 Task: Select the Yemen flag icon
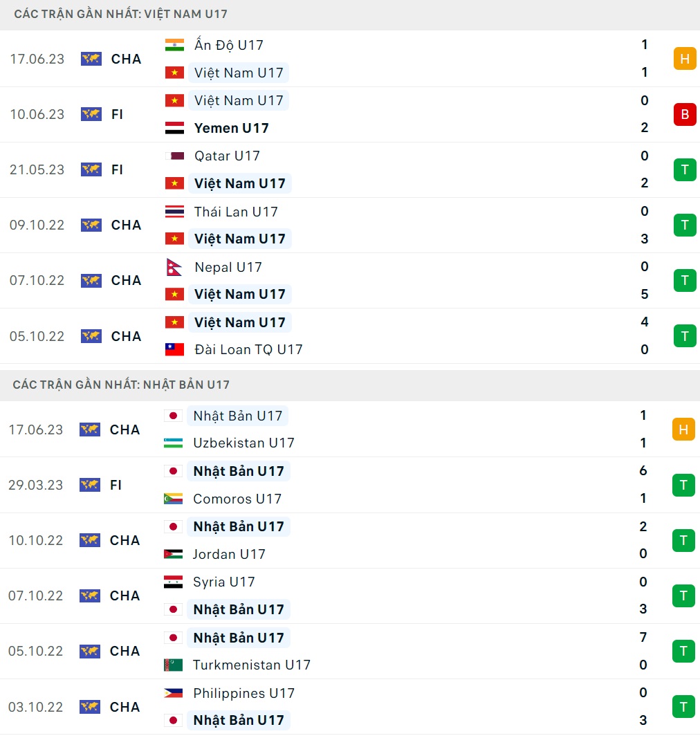174,128
